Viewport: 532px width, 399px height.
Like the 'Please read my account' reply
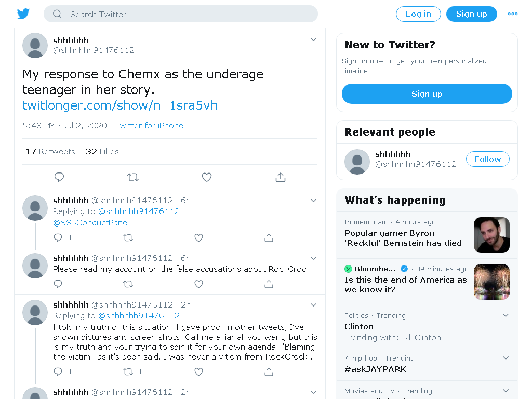[x=199, y=284]
